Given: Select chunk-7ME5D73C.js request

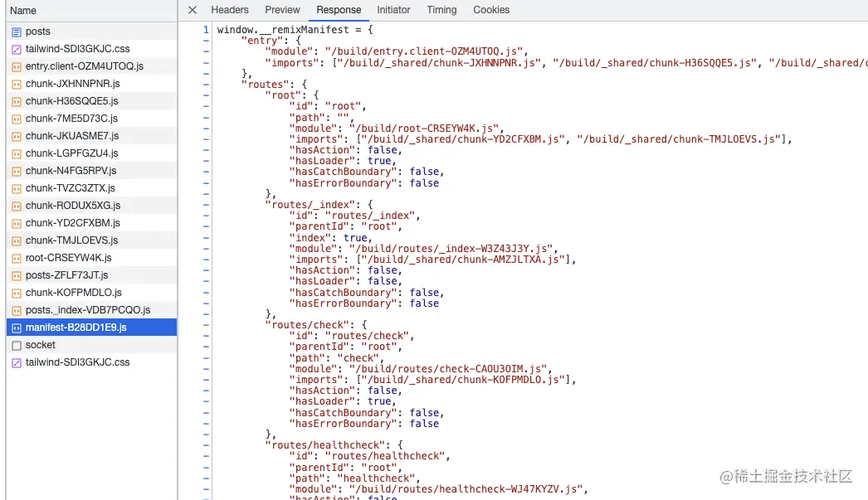Looking at the screenshot, I should pyautogui.click(x=92, y=119).
